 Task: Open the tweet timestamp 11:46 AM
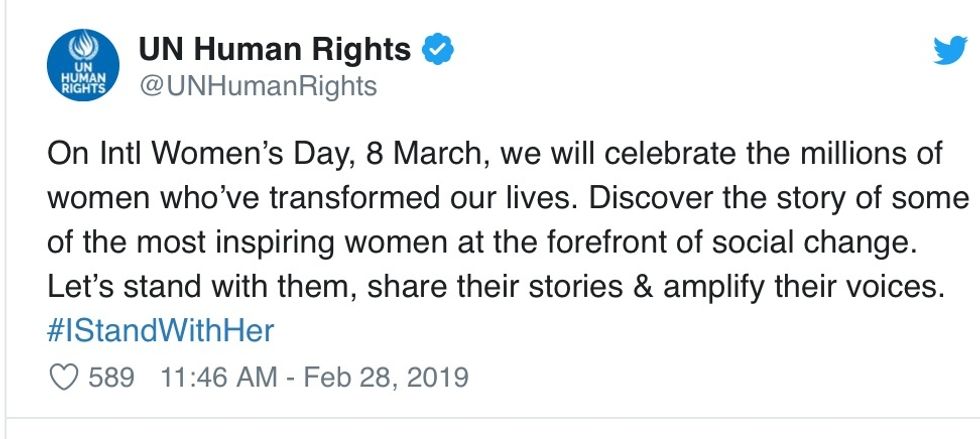click(x=219, y=378)
